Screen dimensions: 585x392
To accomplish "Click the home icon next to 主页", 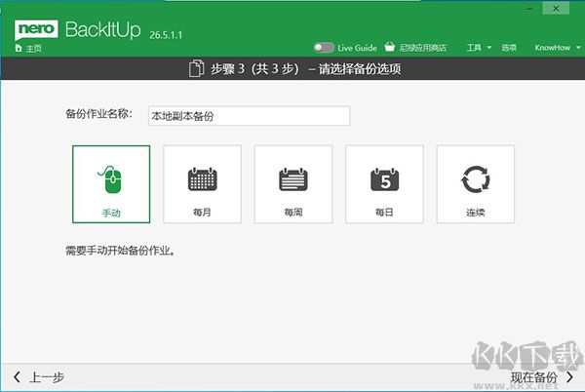I will tap(19, 48).
